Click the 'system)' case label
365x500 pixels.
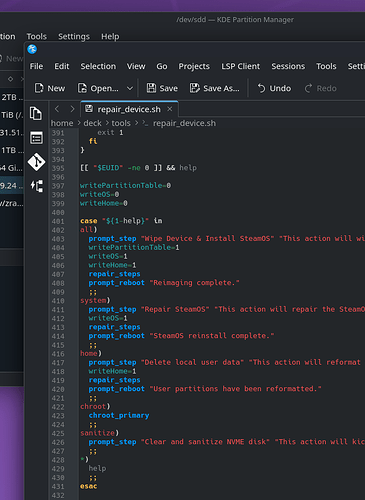(95, 301)
